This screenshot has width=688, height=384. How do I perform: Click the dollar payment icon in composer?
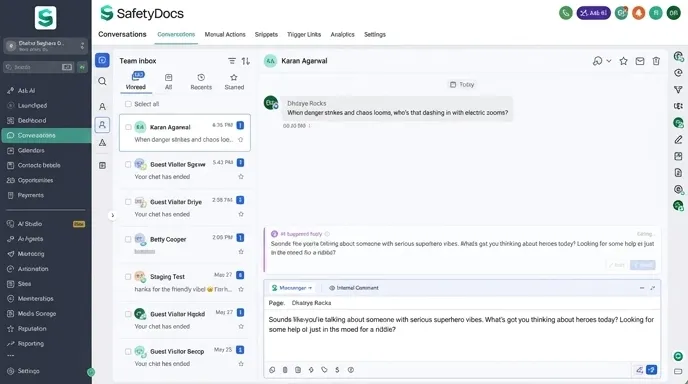(337, 370)
